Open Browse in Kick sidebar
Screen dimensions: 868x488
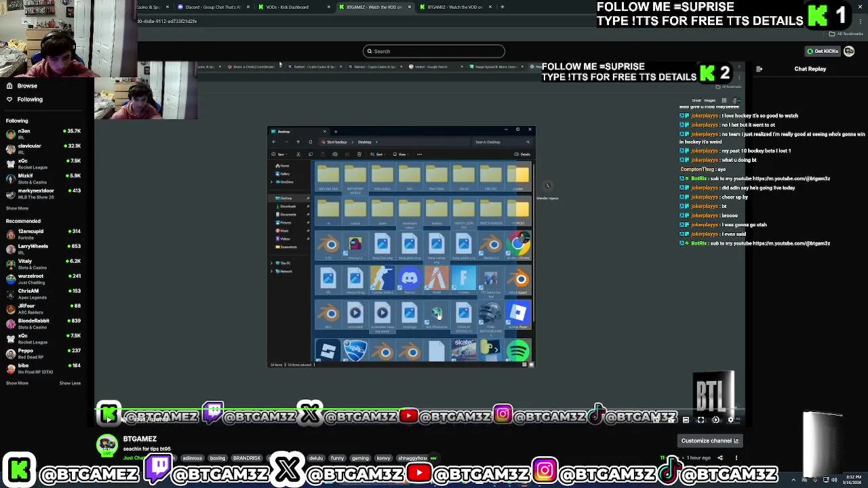tap(27, 86)
